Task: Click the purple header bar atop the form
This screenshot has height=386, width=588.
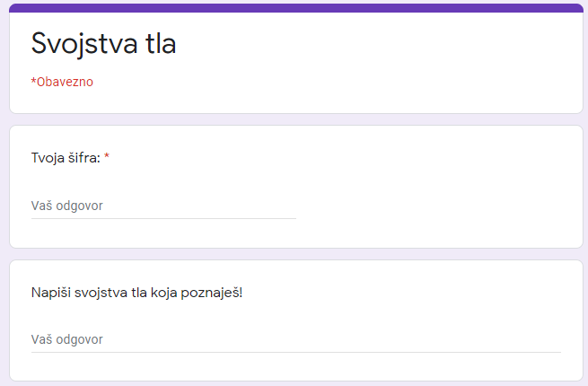Action: click(x=296, y=8)
